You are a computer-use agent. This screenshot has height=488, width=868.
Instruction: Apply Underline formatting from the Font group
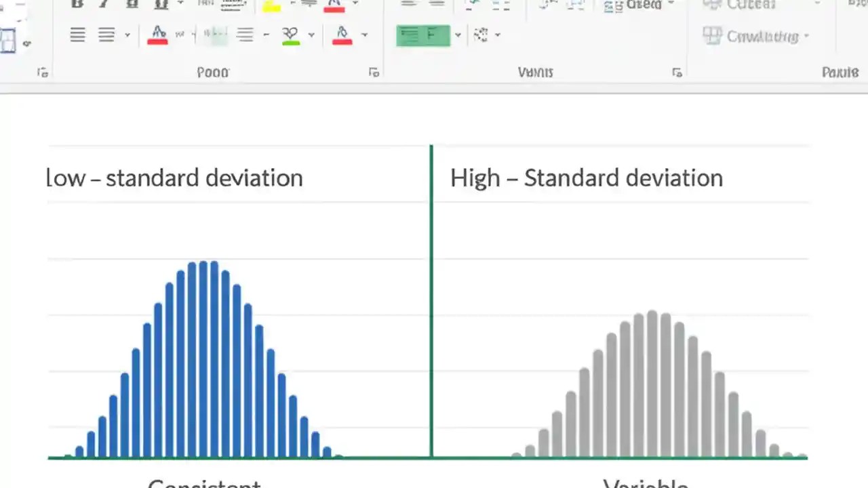point(132,5)
